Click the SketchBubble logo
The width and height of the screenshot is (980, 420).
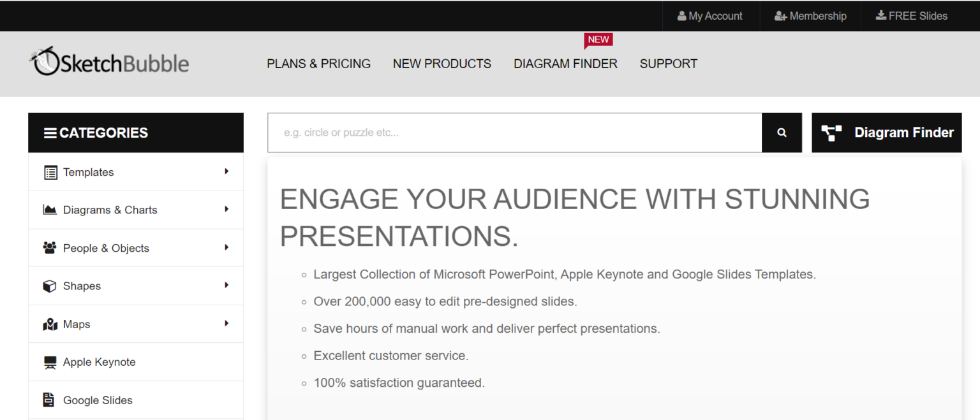[x=109, y=62]
